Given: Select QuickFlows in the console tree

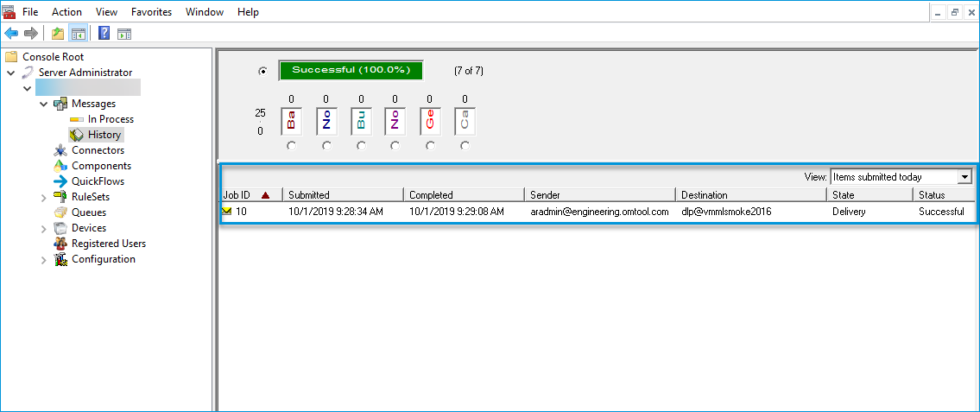Looking at the screenshot, I should [x=98, y=181].
